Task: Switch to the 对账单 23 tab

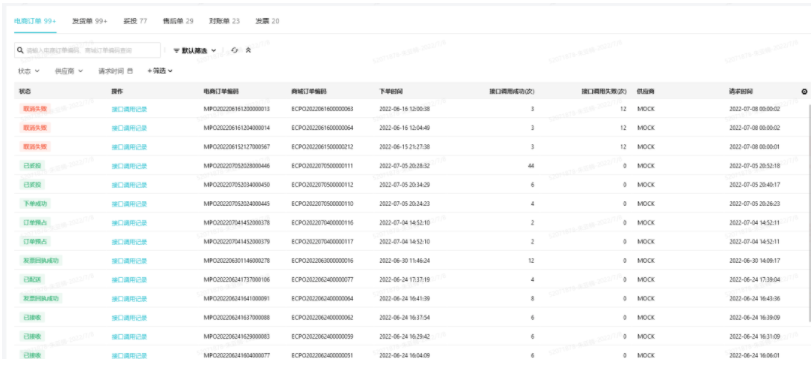Action: click(x=224, y=21)
